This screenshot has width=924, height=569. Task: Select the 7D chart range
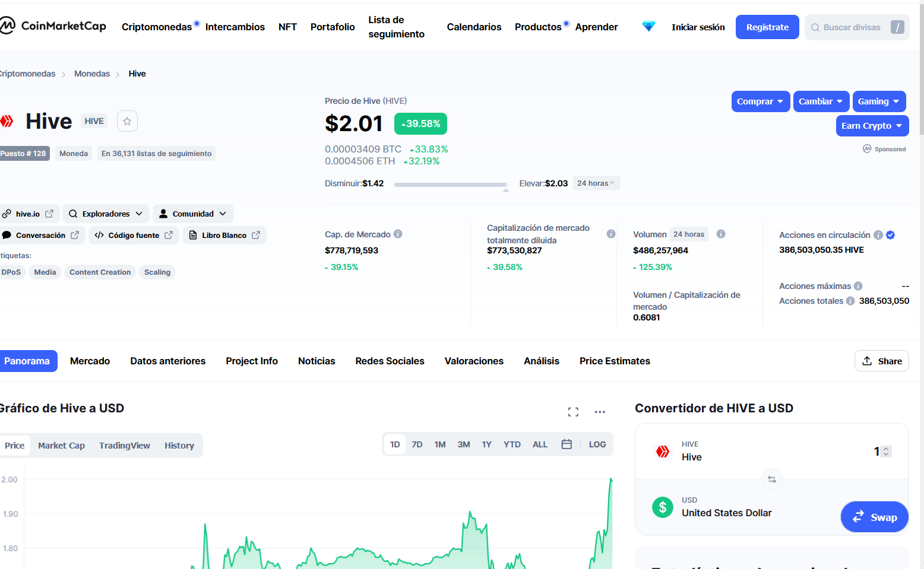(417, 444)
